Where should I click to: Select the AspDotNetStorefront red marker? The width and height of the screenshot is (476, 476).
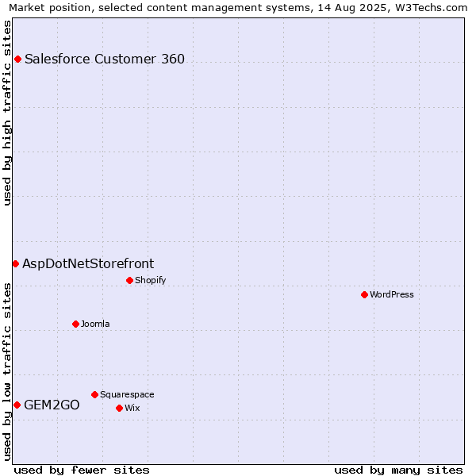point(16,264)
